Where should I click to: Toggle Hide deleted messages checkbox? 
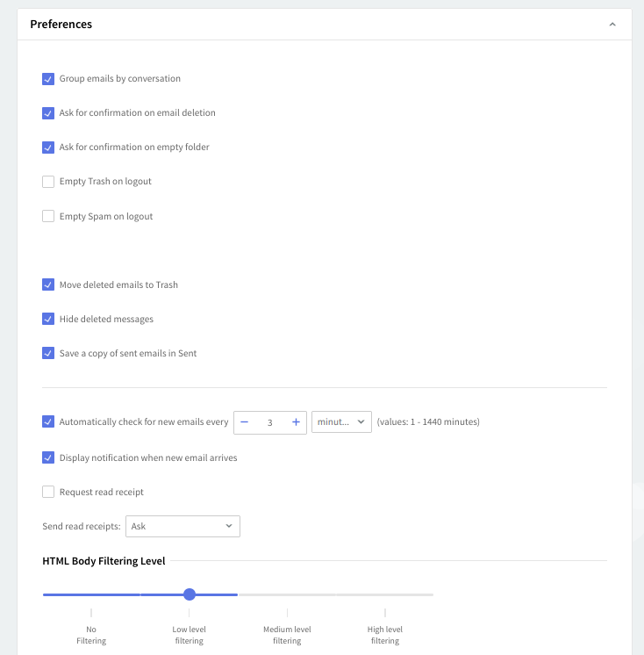click(48, 320)
